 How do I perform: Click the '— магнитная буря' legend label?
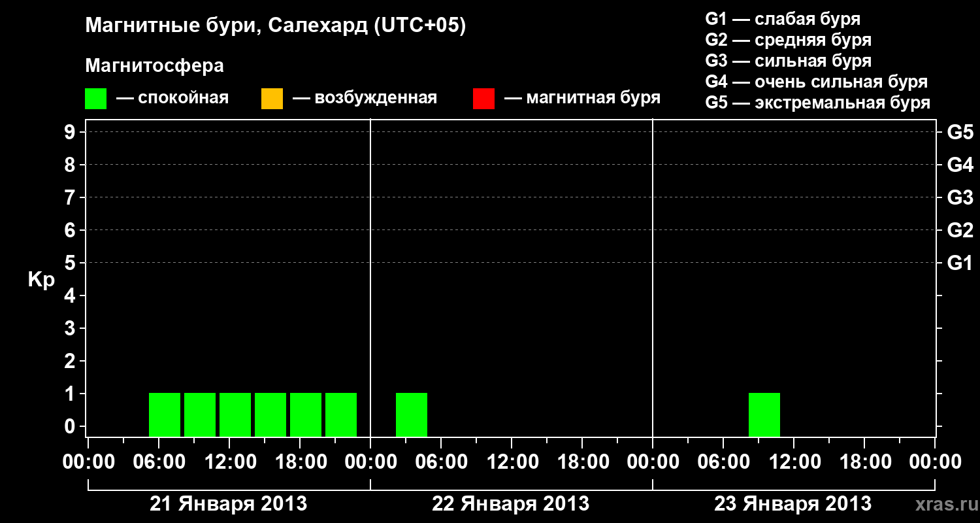583,99
